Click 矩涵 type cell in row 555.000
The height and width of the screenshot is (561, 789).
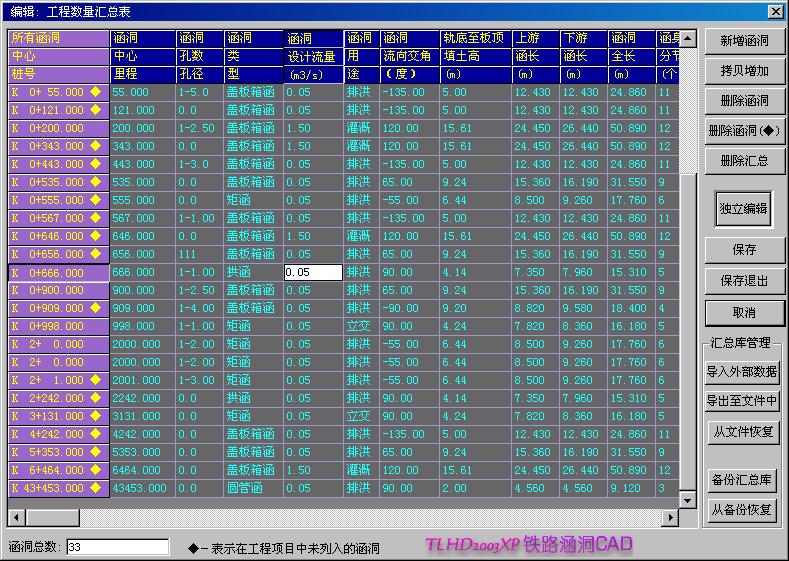(x=253, y=200)
